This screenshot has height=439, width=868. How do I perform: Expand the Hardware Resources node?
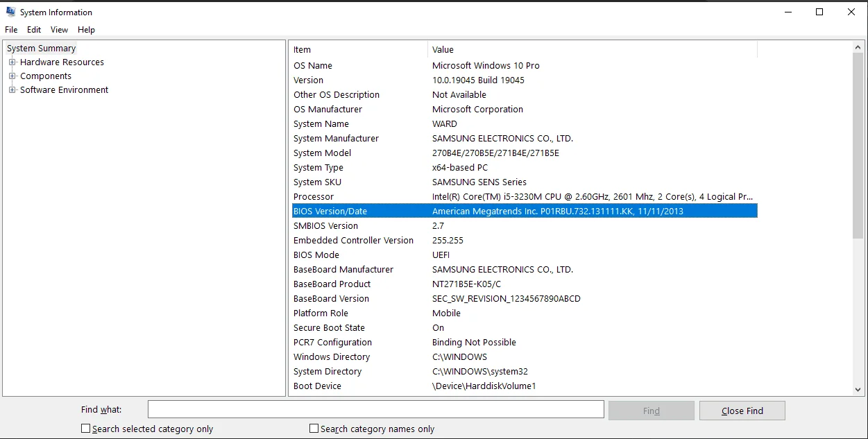(x=12, y=62)
